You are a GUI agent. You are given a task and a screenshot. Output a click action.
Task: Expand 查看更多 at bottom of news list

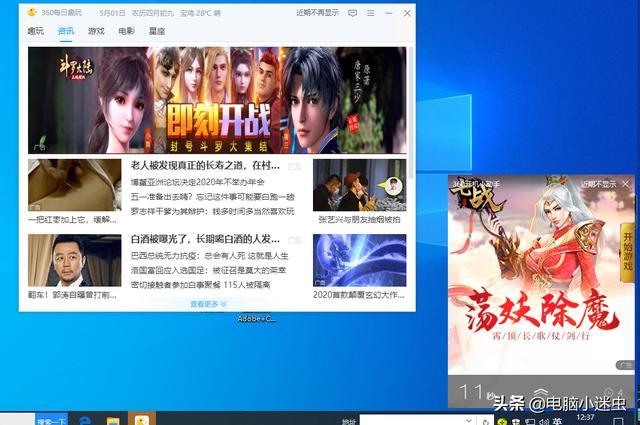click(209, 304)
